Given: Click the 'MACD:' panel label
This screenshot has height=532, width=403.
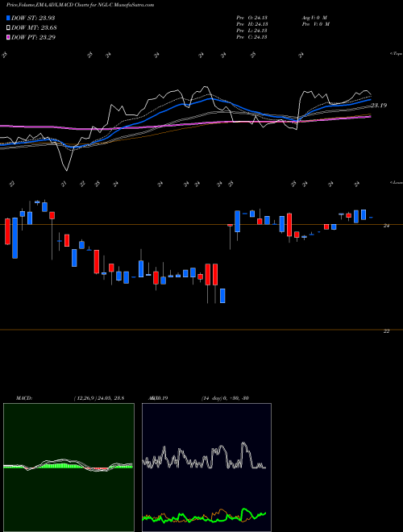Looking at the screenshot, I should tap(24, 398).
